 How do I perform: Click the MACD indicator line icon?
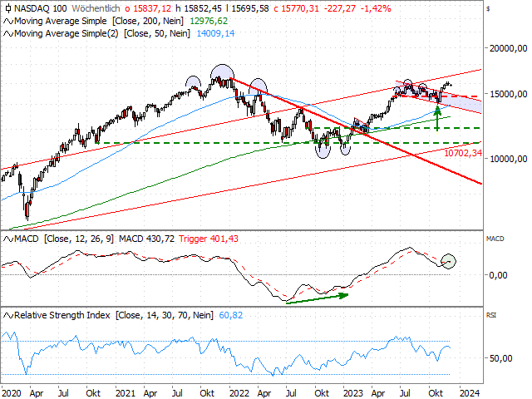click(8, 239)
